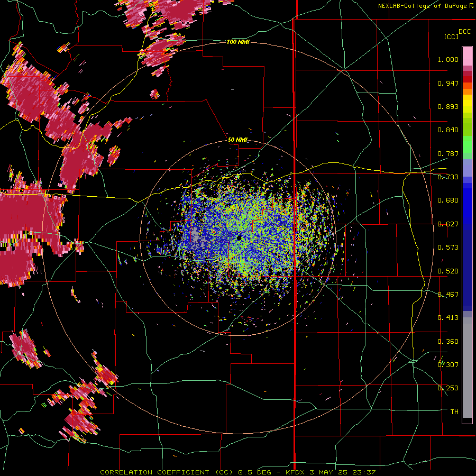This screenshot has height=476, width=476.
Task: Click the 1.000 scale value
Action: [x=448, y=59]
